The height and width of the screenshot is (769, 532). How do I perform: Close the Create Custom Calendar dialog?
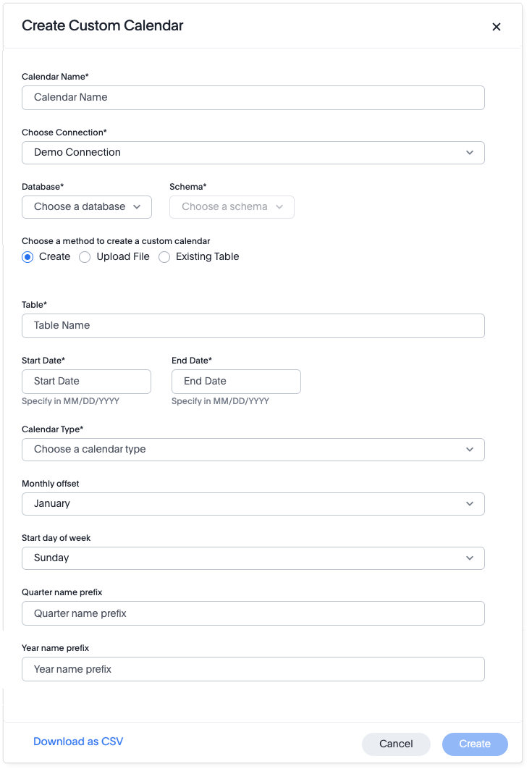(497, 27)
